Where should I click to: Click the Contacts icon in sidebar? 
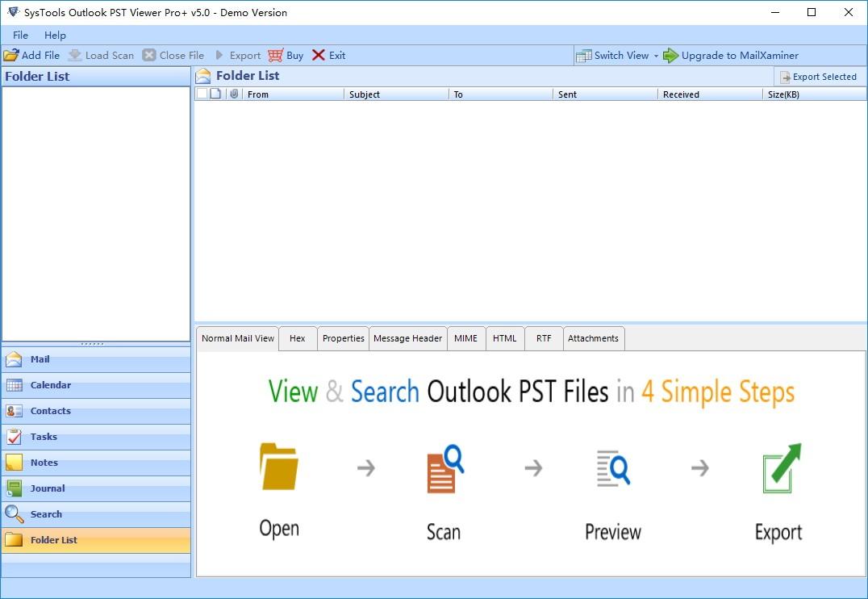(14, 411)
